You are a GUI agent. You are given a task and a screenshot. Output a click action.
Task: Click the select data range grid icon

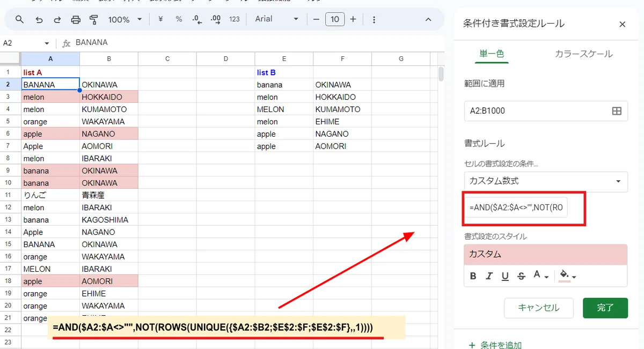[x=617, y=111]
